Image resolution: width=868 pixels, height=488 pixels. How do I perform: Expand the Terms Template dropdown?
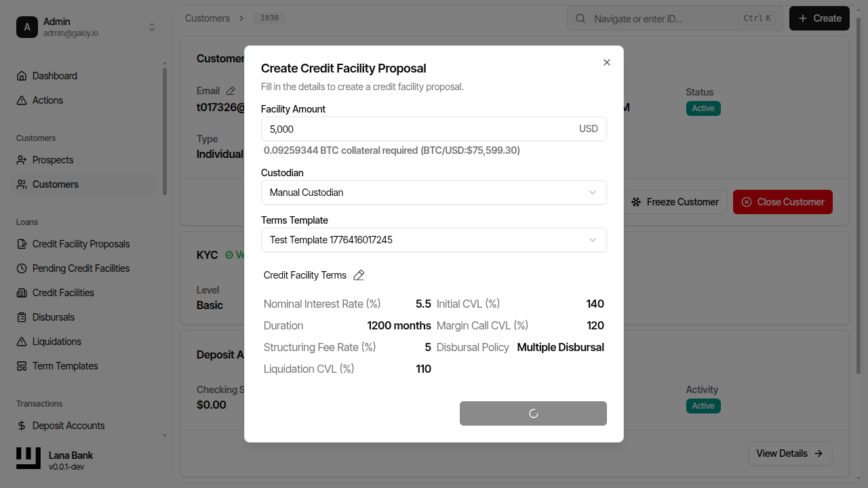(433, 240)
